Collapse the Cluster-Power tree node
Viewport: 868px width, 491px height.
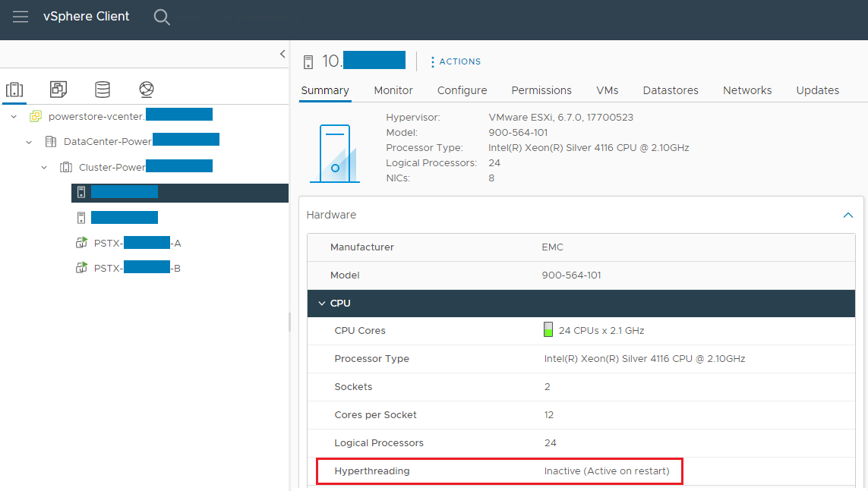click(44, 167)
